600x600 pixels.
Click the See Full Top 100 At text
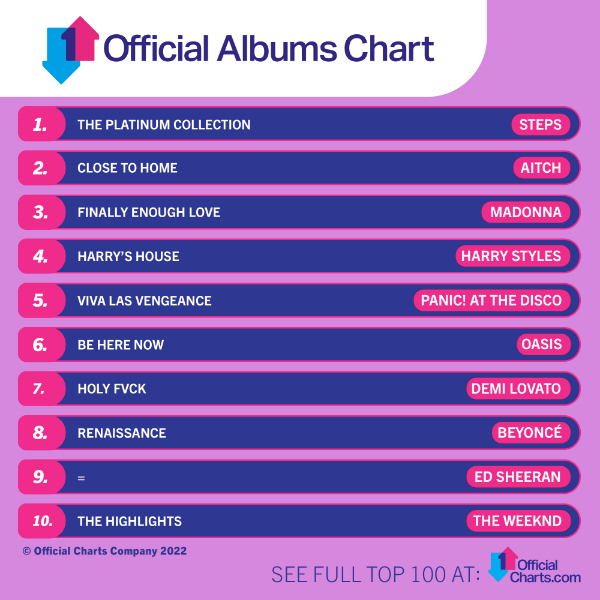click(x=375, y=574)
